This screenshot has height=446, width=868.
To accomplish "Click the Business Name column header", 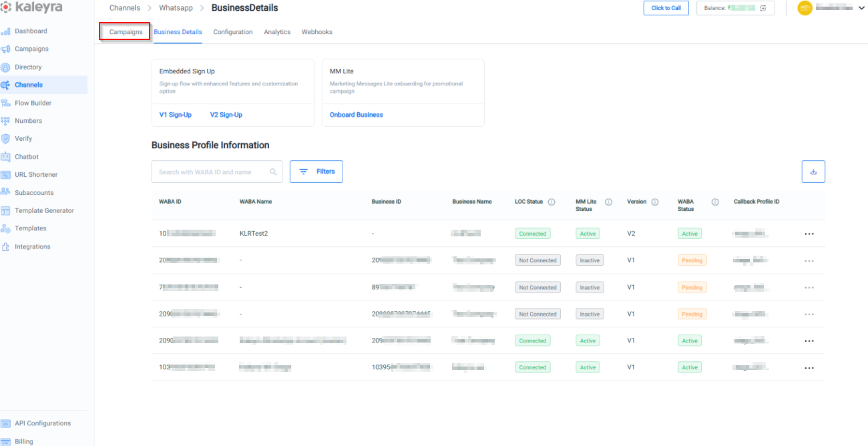I will 472,202.
